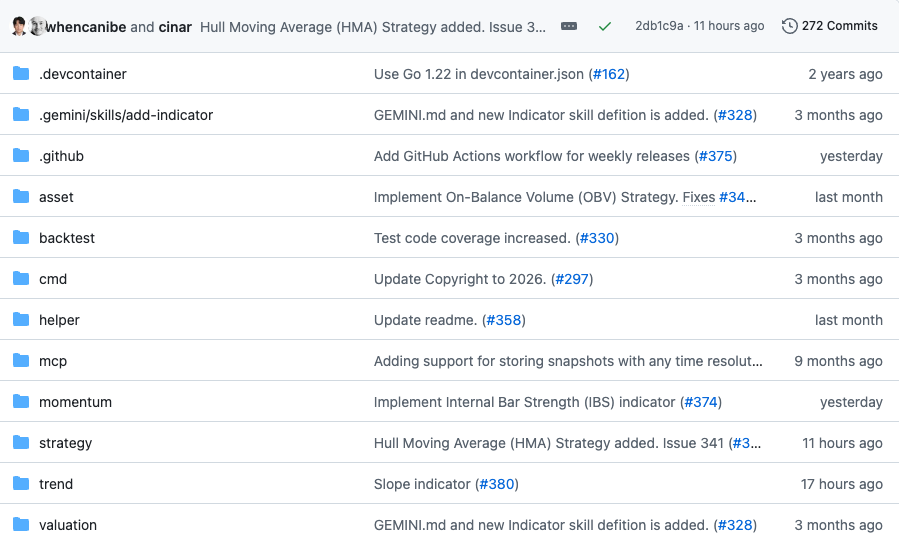Click '9 months ago' timestamp in mcp row

click(x=838, y=361)
